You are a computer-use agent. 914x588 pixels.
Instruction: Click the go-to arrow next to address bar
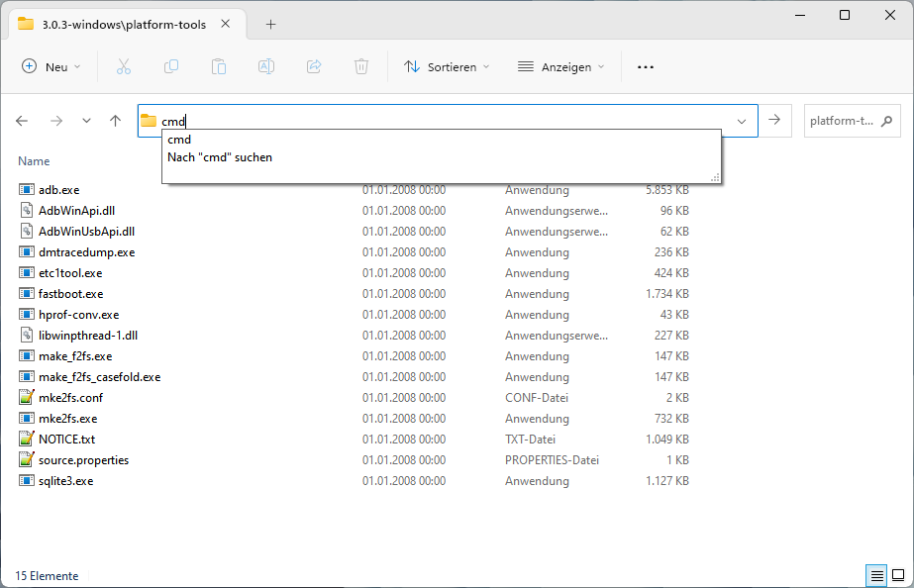(774, 121)
